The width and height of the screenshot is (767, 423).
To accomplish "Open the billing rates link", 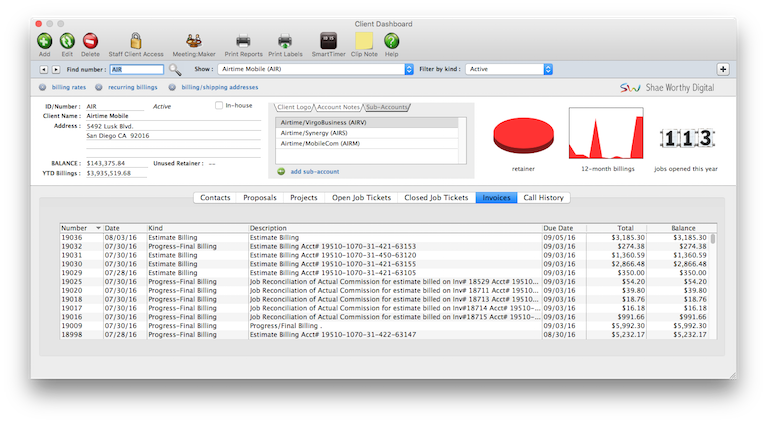I will pyautogui.click(x=68, y=87).
